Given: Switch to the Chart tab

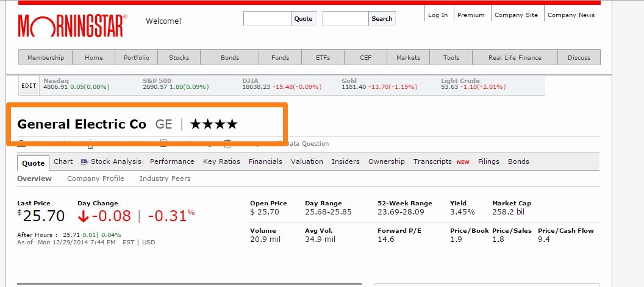Looking at the screenshot, I should pyautogui.click(x=63, y=161).
